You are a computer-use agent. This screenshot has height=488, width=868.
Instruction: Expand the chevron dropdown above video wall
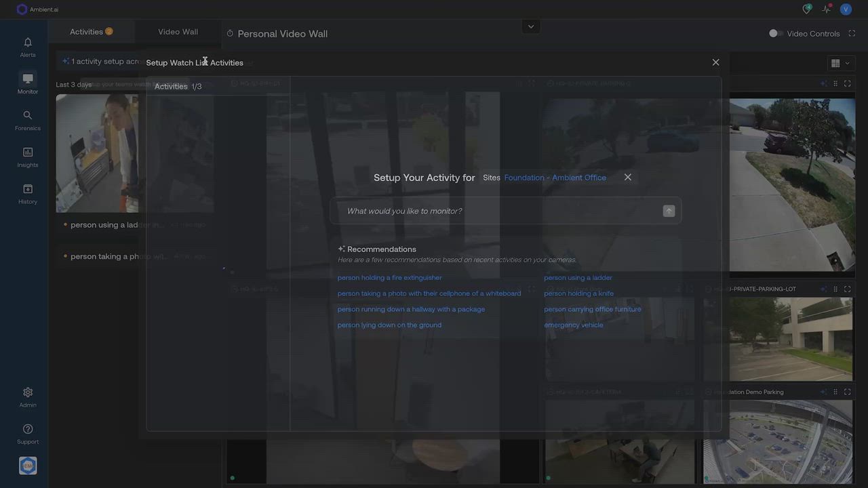tap(531, 26)
